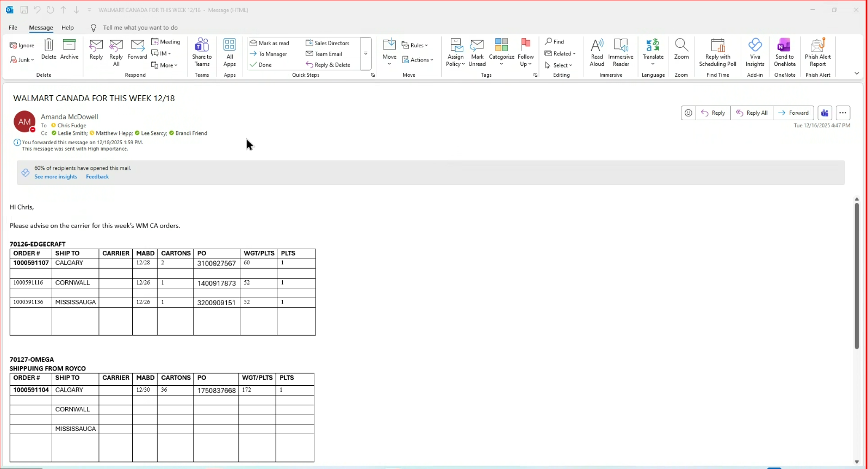Run the Sales Directors quick step
868x469 pixels.
pos(328,43)
